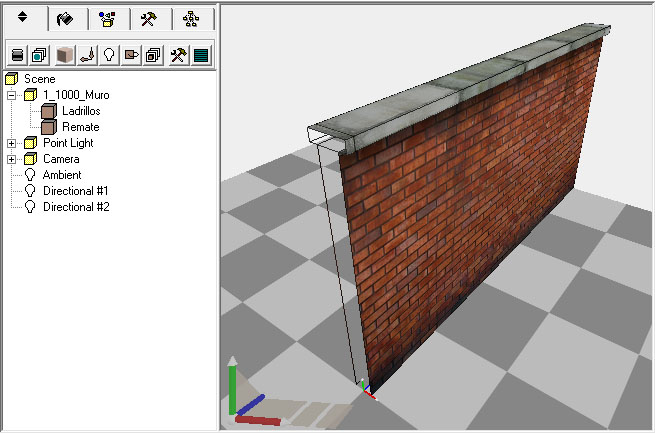Open the hammer and wrench tools tab
Viewport: 655px width, 433px height.
(x=150, y=18)
